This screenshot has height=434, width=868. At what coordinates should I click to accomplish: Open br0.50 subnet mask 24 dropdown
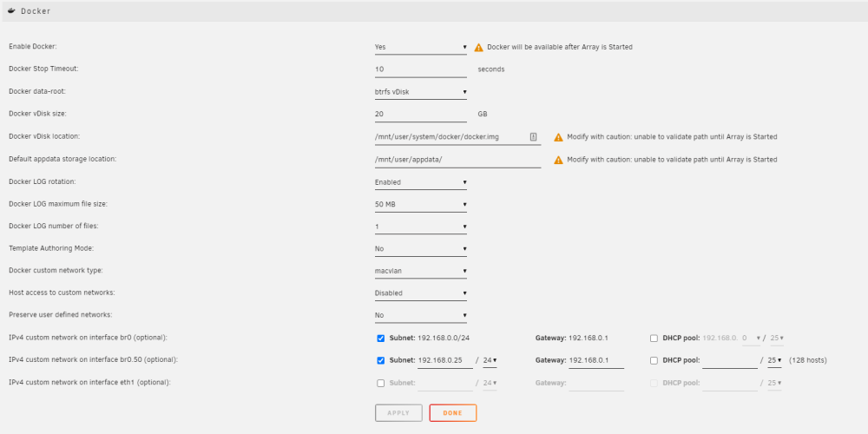[490, 360]
